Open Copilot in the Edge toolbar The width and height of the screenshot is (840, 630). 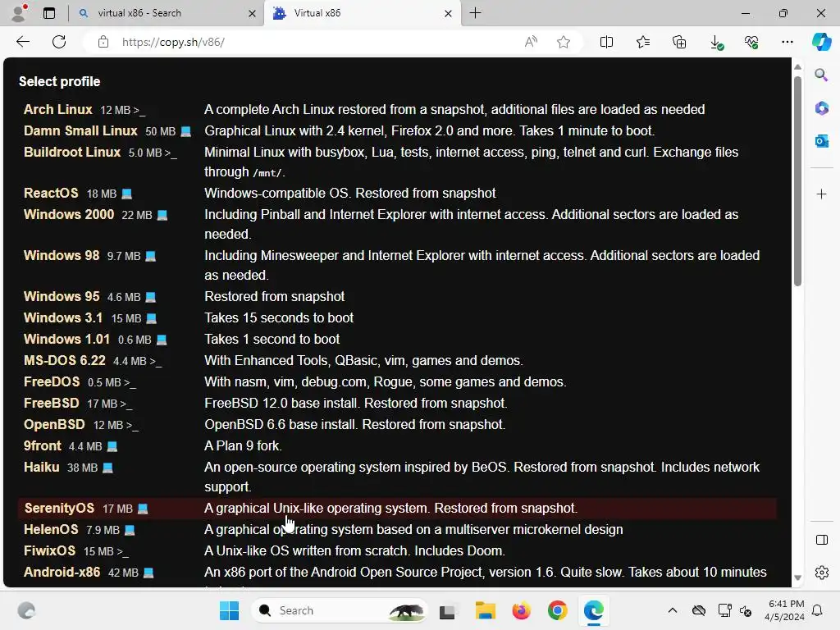(x=822, y=42)
